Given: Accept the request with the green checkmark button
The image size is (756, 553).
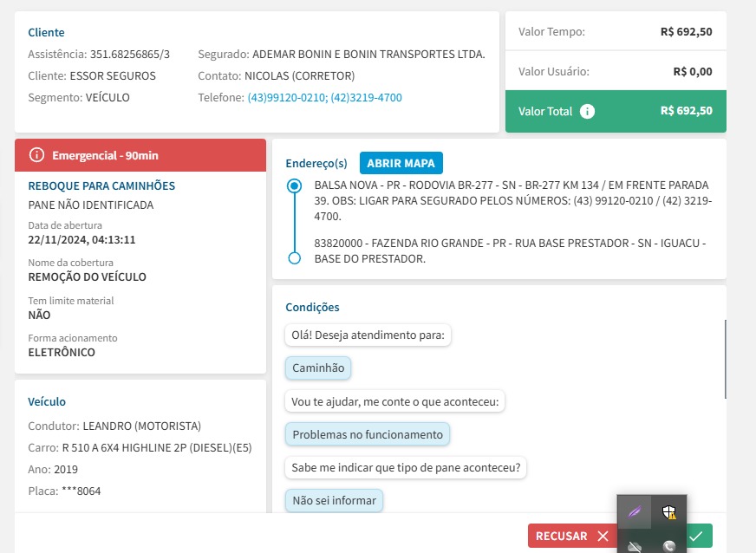Looking at the screenshot, I should pos(698,536).
